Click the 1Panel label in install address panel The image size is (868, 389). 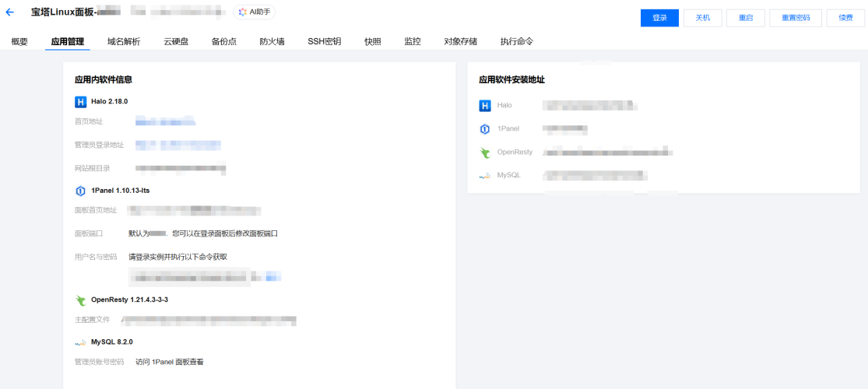click(x=508, y=128)
